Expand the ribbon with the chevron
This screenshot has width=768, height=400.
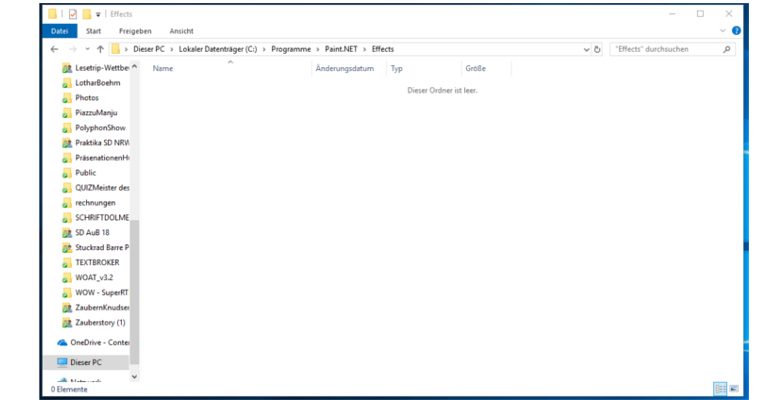pyautogui.click(x=723, y=31)
